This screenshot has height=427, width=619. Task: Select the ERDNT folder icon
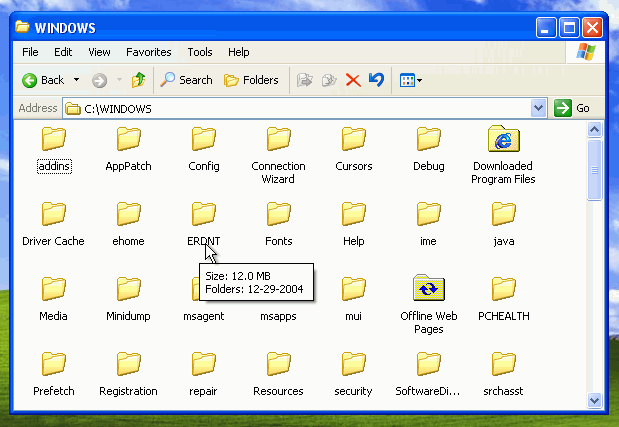[204, 214]
